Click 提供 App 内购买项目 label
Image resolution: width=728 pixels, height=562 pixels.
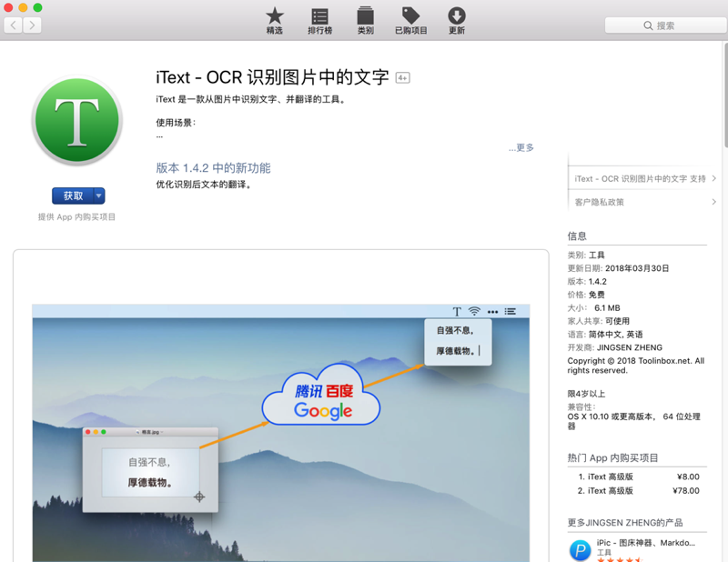76,216
